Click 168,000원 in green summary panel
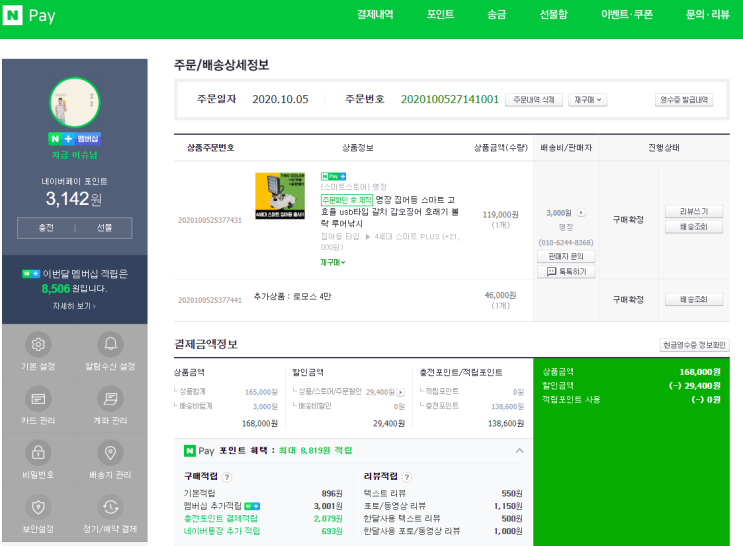The height and width of the screenshot is (546, 743). tap(700, 372)
